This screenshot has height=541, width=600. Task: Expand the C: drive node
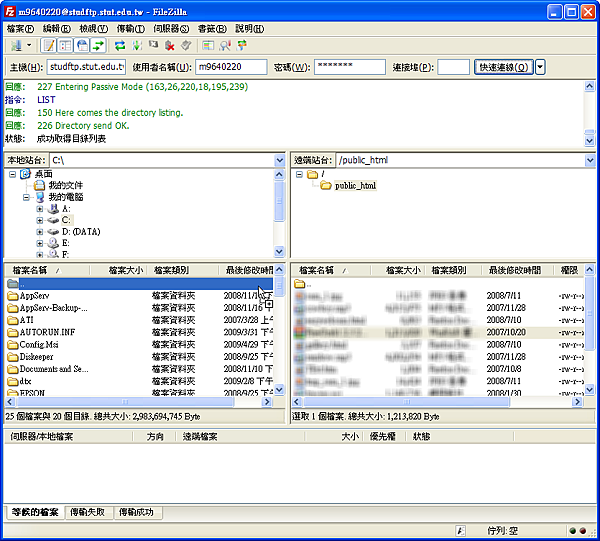pyautogui.click(x=40, y=220)
